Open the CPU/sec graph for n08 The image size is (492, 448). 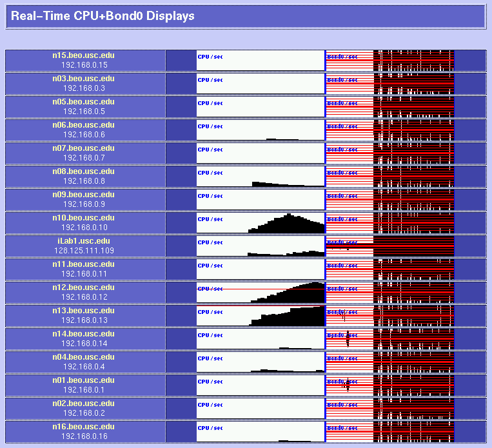coord(261,177)
